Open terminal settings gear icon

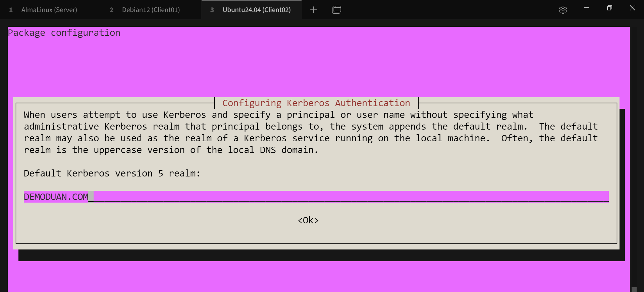click(563, 10)
